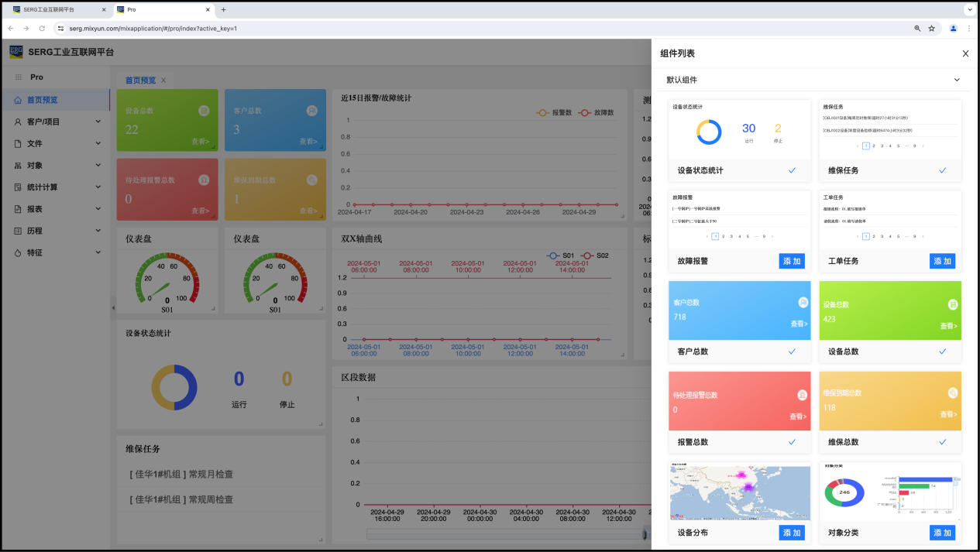Click the 文件 file icon in sidebar

point(18,143)
